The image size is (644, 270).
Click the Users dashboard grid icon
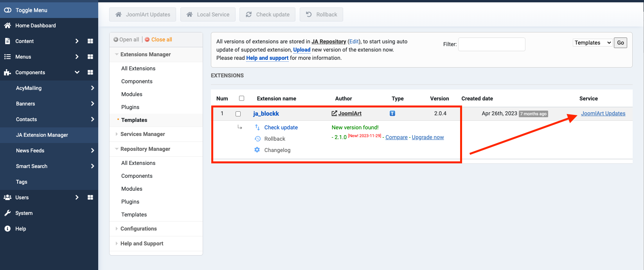90,197
